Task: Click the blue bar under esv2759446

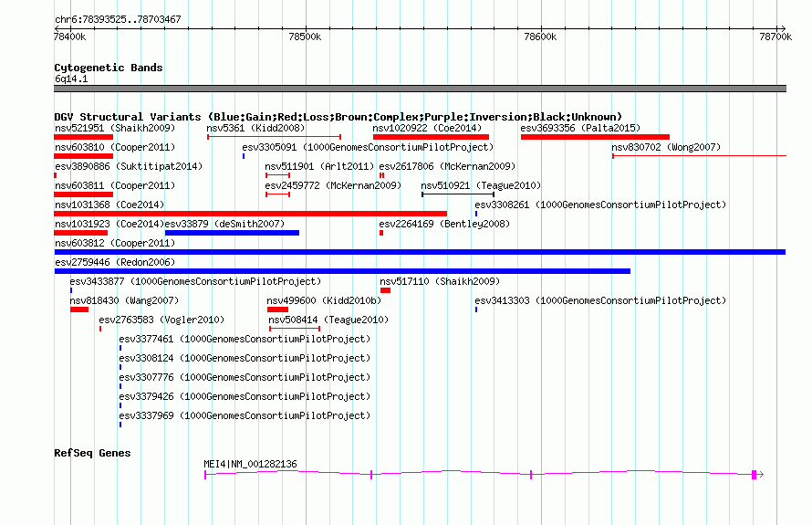Action: point(342,271)
